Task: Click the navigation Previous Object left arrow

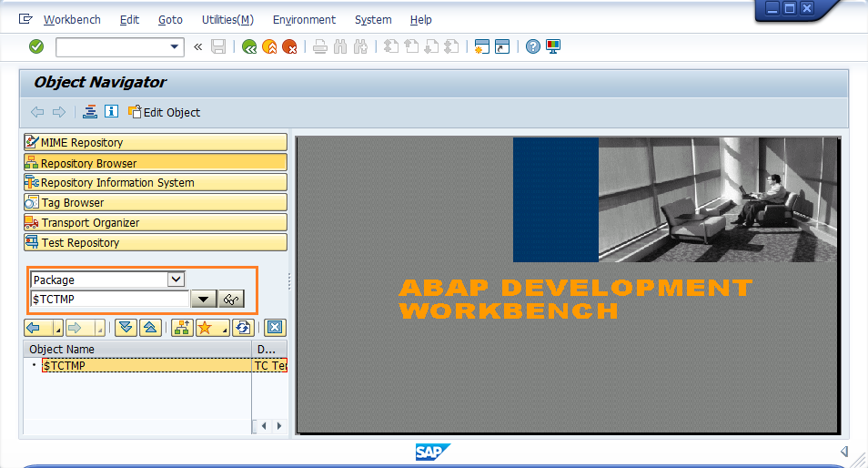Action: 35,328
